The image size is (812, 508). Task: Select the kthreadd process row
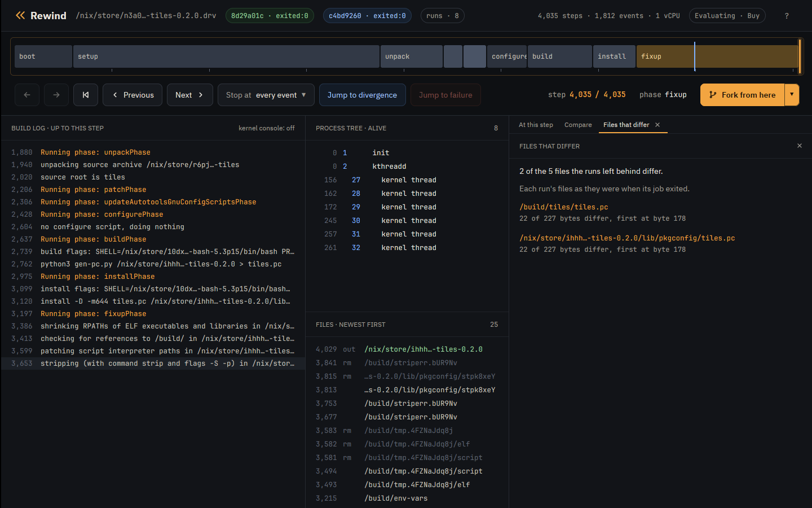tap(407, 167)
